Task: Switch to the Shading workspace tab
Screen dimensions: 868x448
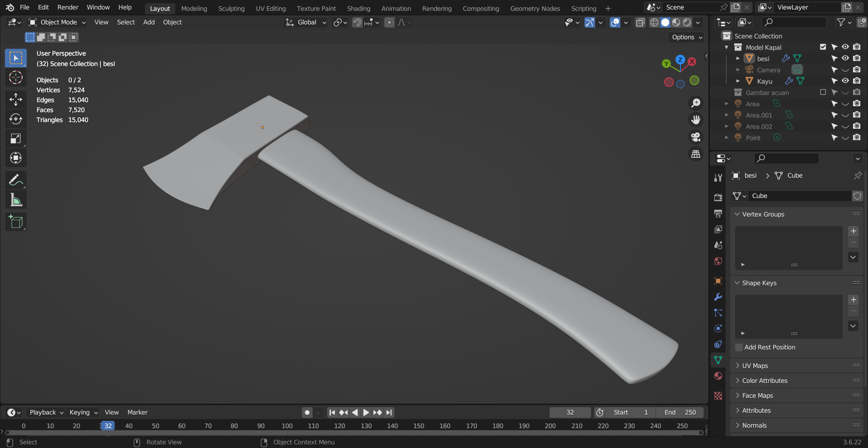Action: pos(359,8)
